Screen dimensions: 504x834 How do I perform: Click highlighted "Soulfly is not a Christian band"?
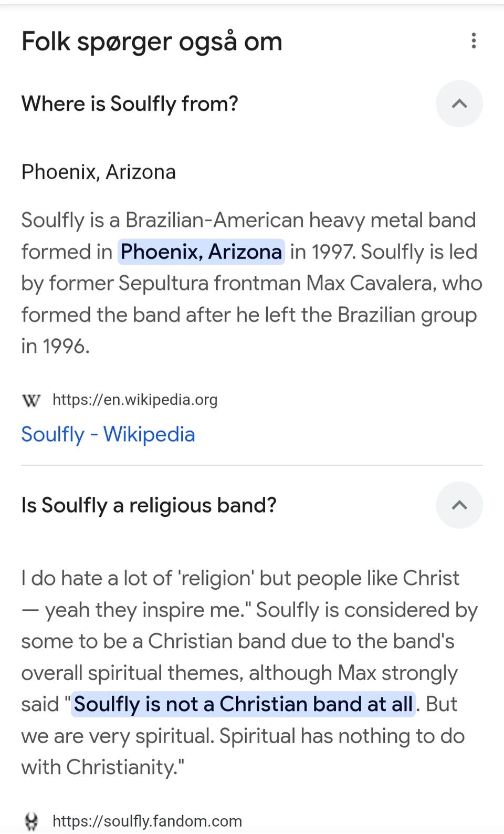[243, 704]
